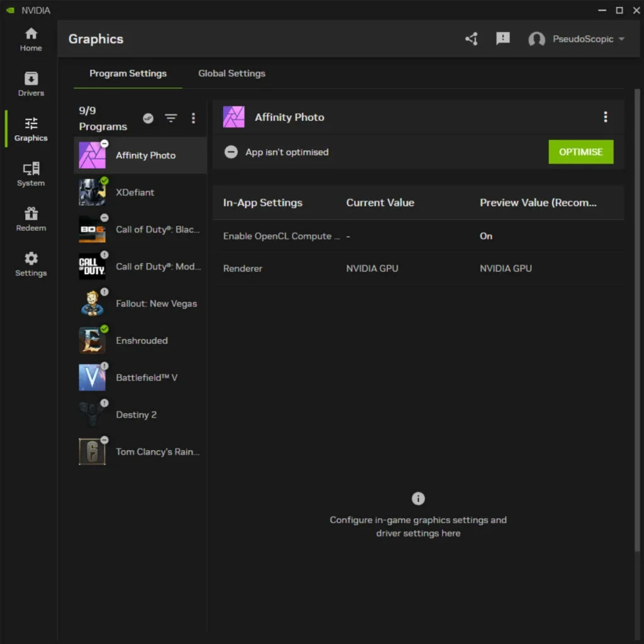Click the info icon above configure hint
Viewport: 644px width, 644px height.
click(x=418, y=499)
